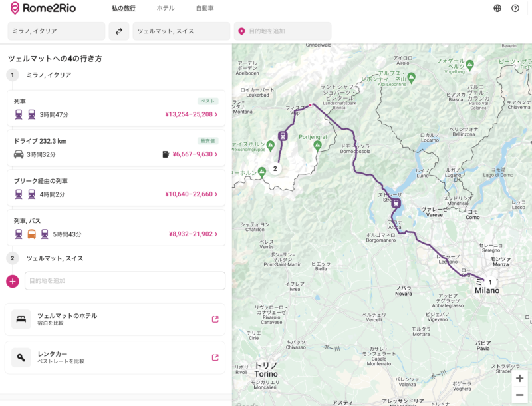
Task: Click the pink plus add-destination button
Action: [x=13, y=281]
